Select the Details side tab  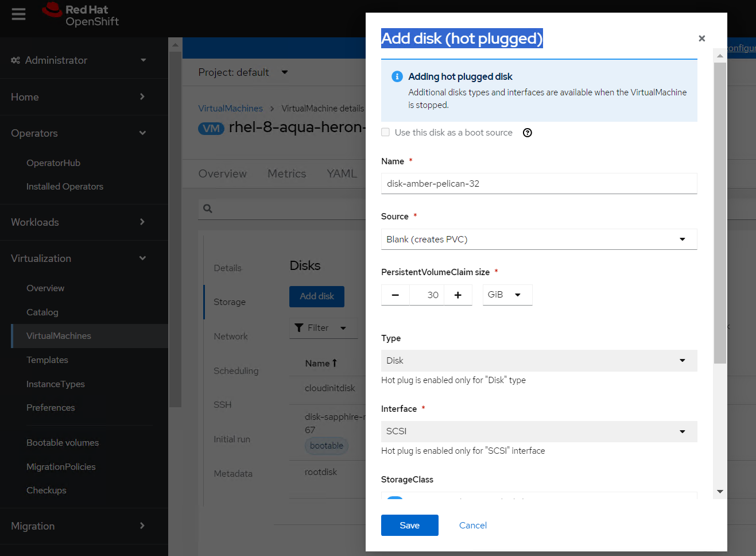coord(228,268)
